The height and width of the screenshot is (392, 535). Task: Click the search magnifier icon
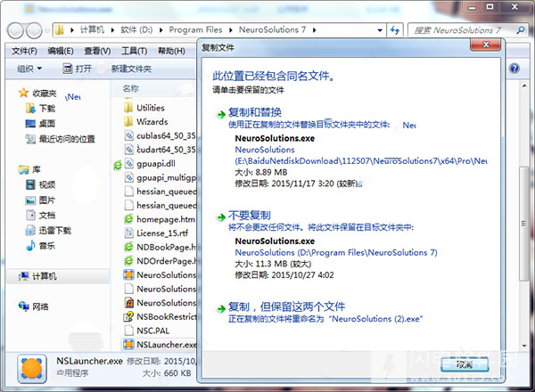521,30
